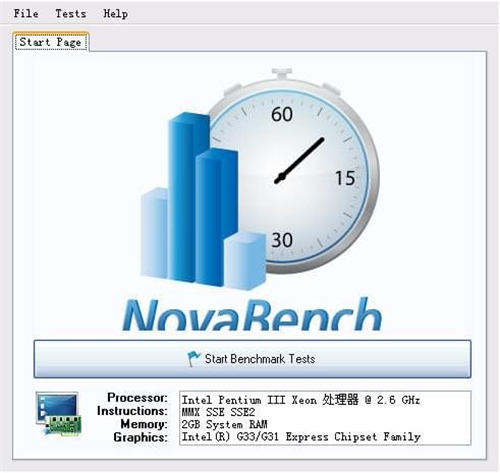This screenshot has height=473, width=500.
Task: Click Start Benchmark Tests button
Action: tap(252, 359)
